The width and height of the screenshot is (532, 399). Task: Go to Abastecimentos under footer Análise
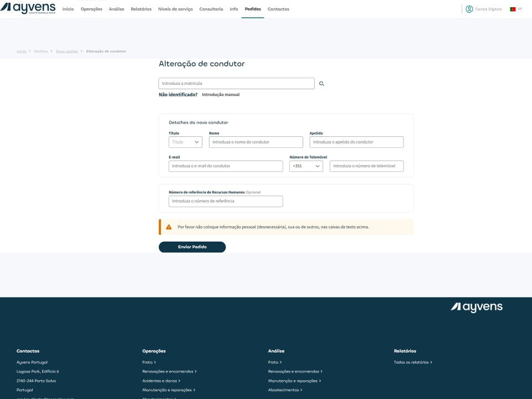click(x=285, y=390)
